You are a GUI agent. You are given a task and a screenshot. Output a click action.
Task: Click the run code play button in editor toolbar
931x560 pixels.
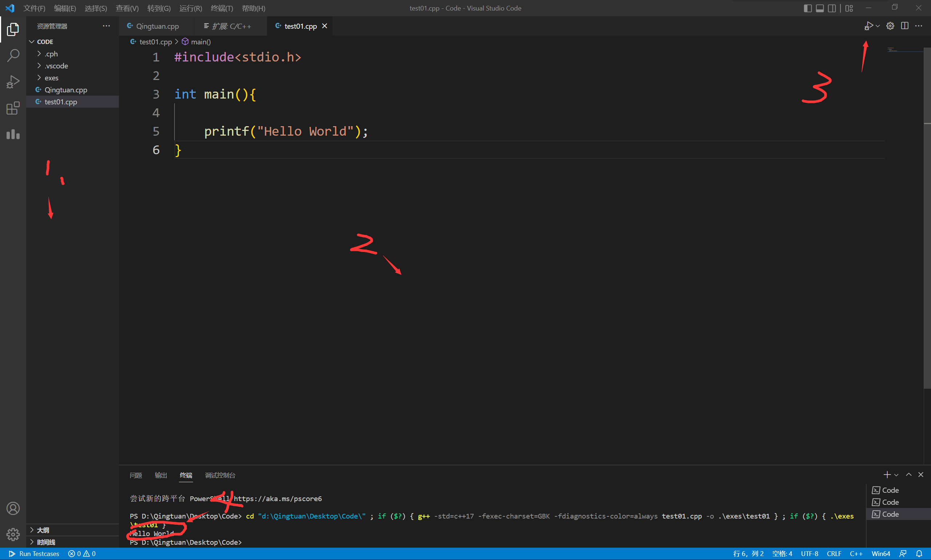pyautogui.click(x=868, y=26)
